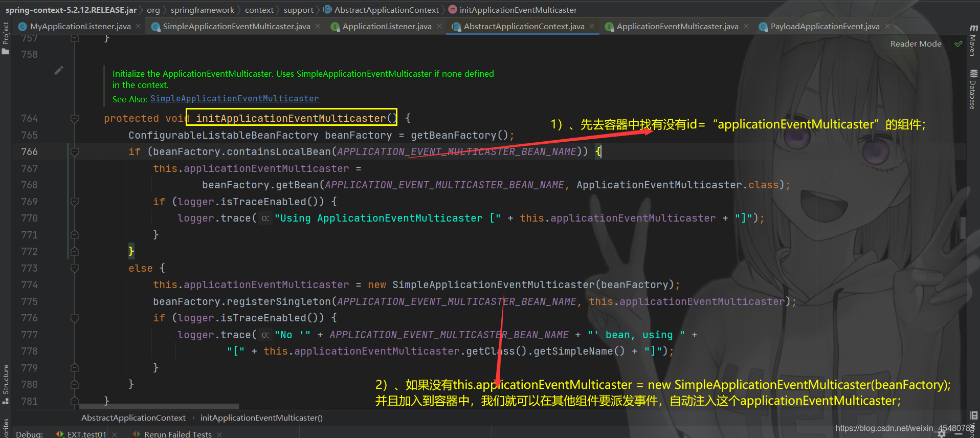Click the method icon in top breadcrumb
Image resolution: width=980 pixels, height=438 pixels.
click(x=453, y=9)
